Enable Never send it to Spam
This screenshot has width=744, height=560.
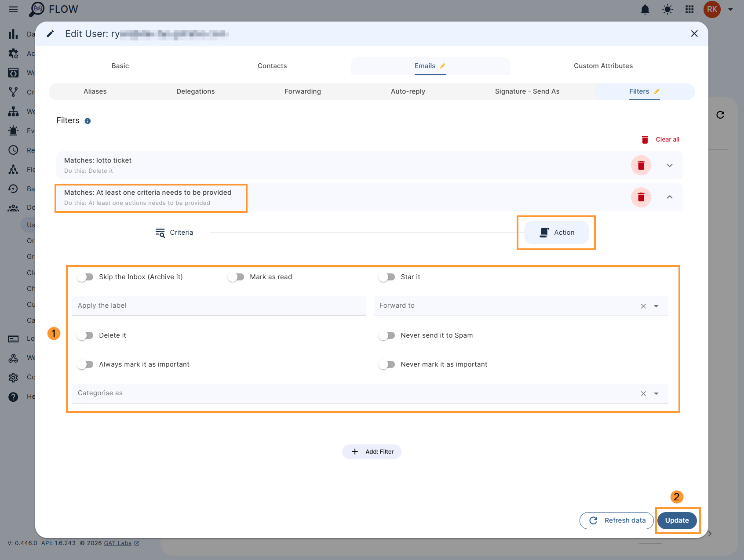coord(387,335)
